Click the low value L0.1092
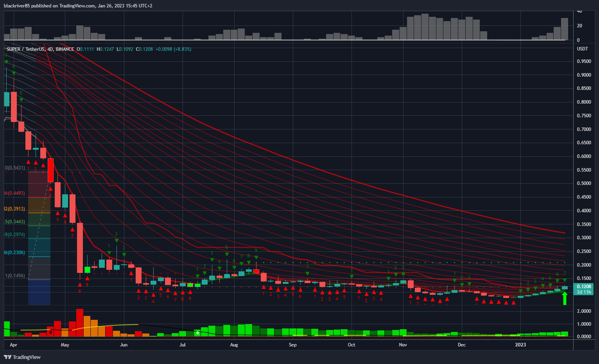This screenshot has width=599, height=364. (125, 49)
